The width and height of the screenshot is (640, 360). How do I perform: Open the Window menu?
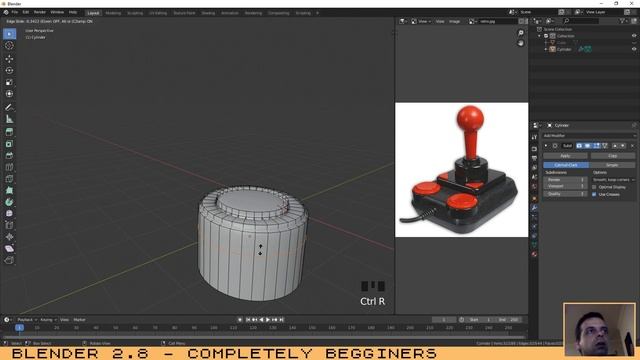(x=57, y=13)
